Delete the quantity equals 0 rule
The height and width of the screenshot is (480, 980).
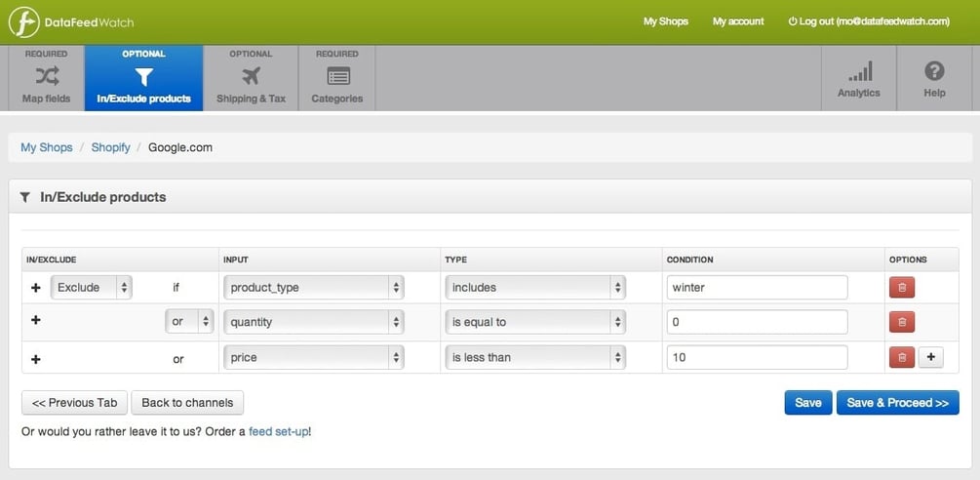901,322
